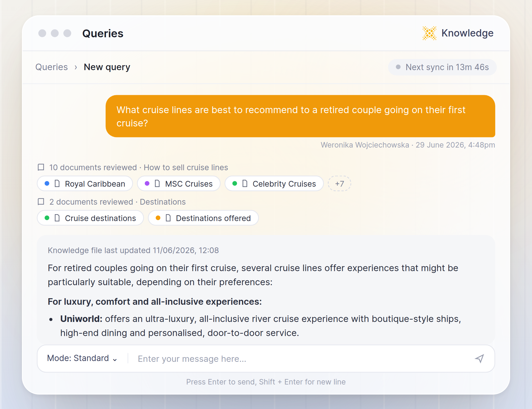Click the file icon in Cruise destinations chip
Viewport: 532px width, 409px height.
[x=57, y=218]
